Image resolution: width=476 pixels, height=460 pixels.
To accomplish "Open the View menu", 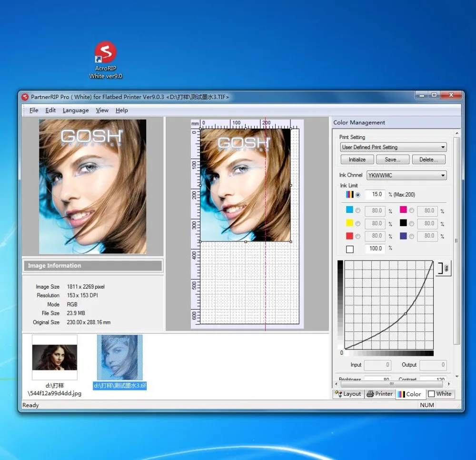I will [x=102, y=110].
